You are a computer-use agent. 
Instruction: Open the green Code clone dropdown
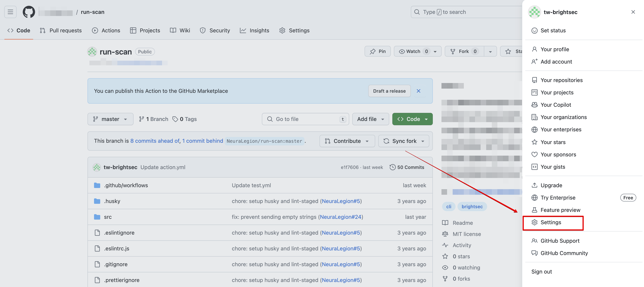(412, 119)
